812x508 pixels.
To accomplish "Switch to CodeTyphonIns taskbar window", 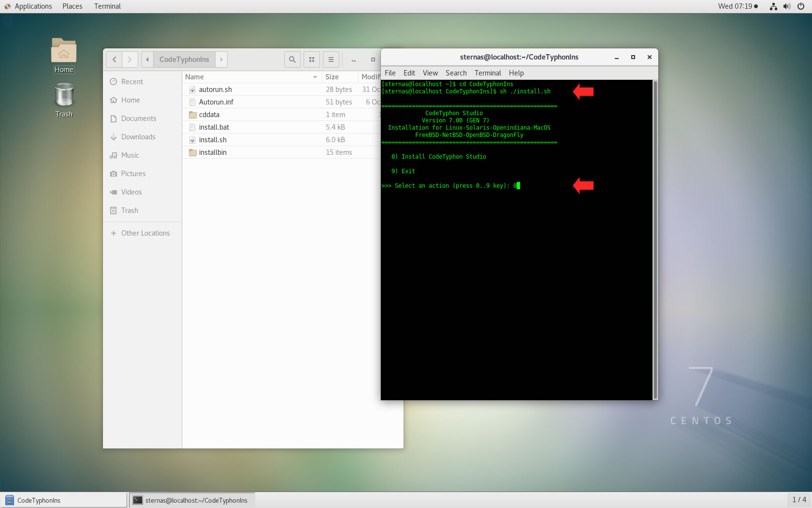I will click(64, 500).
